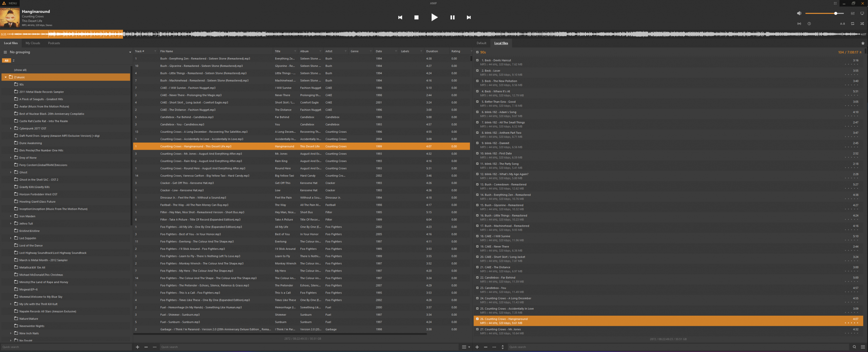868x352 pixels.
Task: Click the (show all) entry
Action: click(x=20, y=70)
